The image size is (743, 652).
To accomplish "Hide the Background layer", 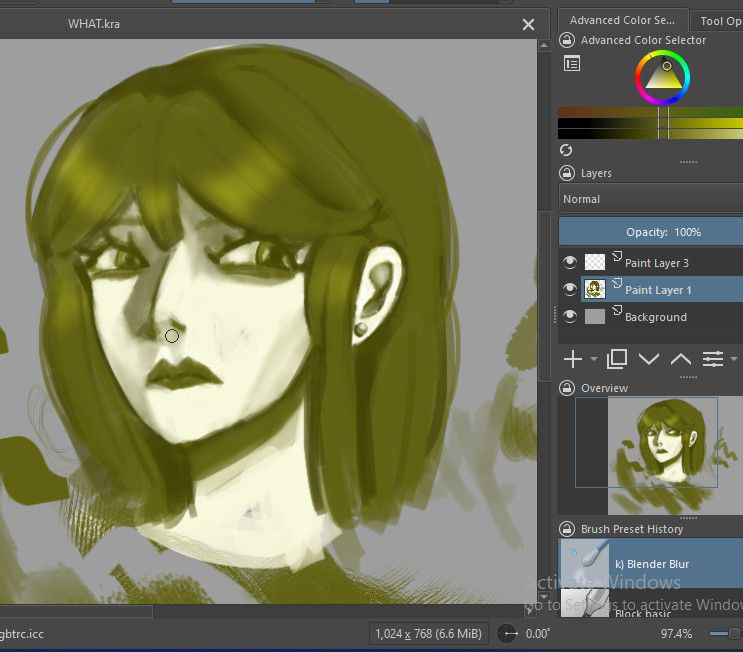I will [570, 317].
